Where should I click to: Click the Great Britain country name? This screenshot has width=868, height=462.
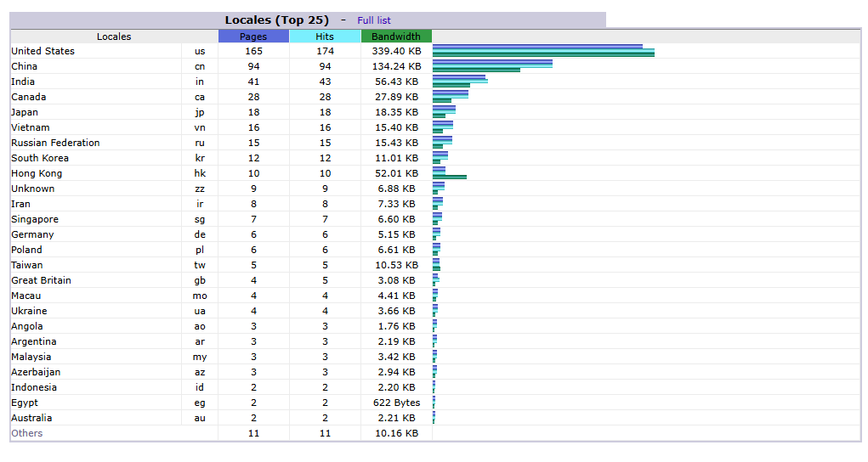tap(41, 280)
